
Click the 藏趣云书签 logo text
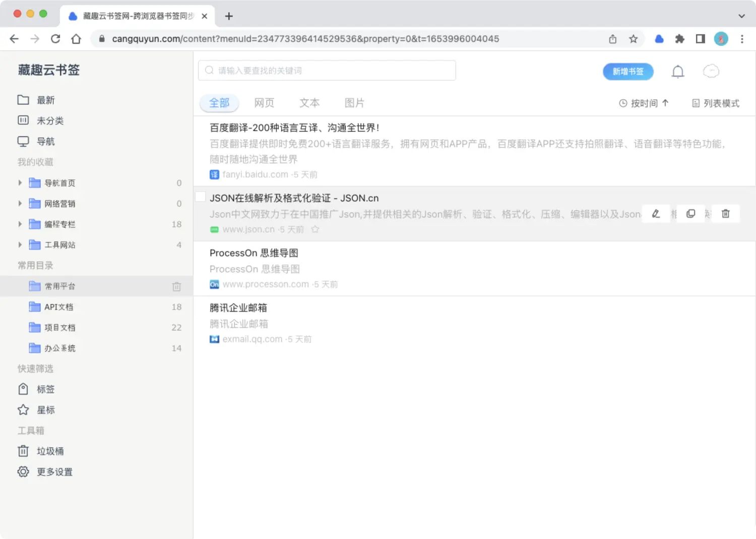click(x=49, y=70)
